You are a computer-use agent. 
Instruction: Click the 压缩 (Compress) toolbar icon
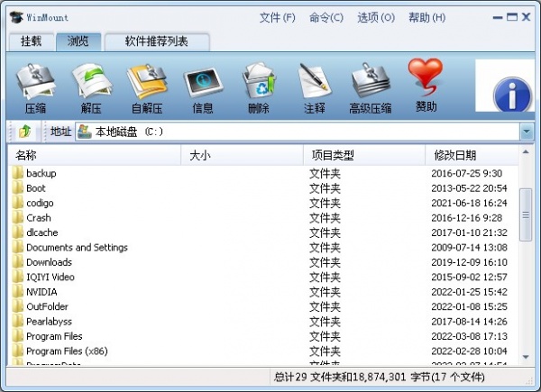point(35,88)
